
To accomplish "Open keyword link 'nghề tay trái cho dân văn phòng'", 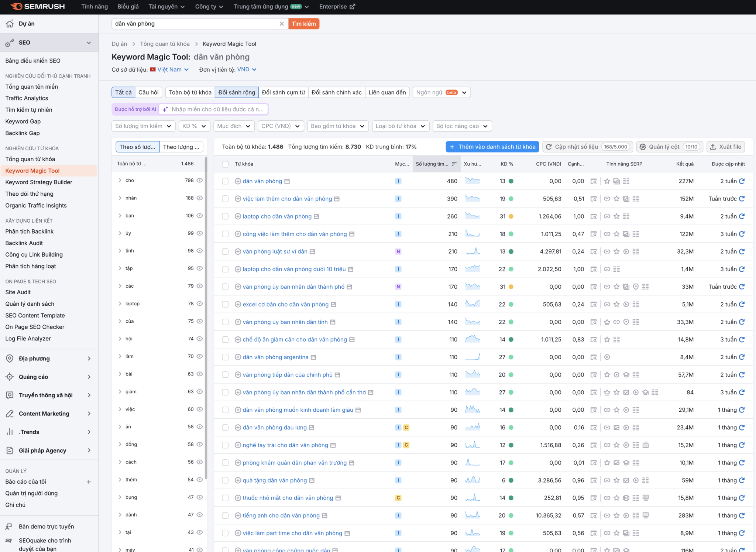I will point(285,445).
